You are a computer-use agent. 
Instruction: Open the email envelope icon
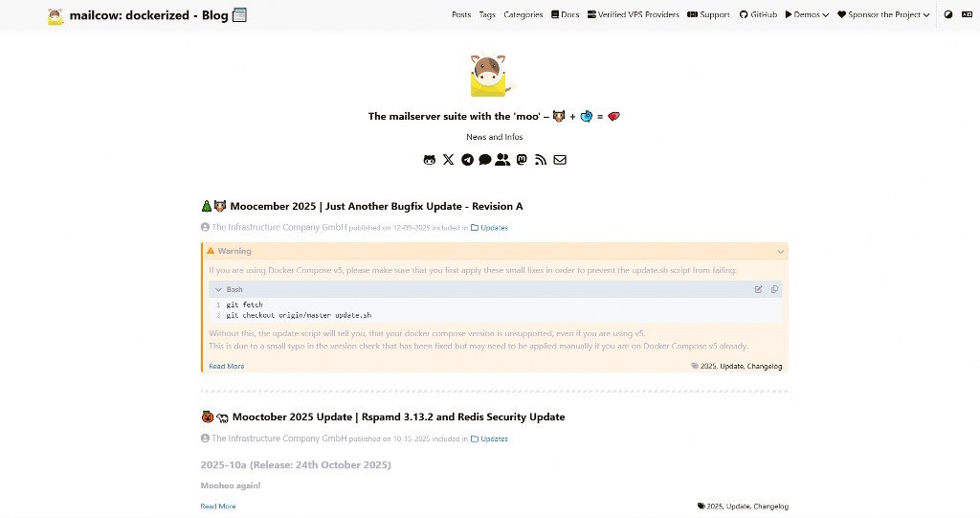[560, 160]
